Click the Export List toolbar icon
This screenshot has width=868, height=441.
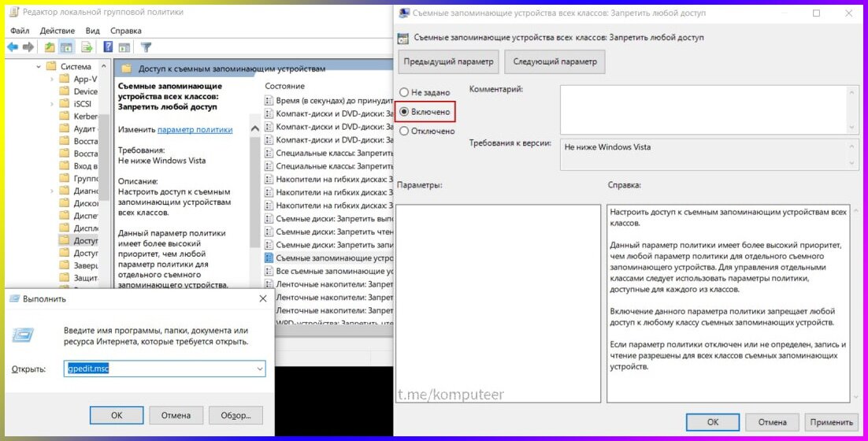tap(87, 47)
